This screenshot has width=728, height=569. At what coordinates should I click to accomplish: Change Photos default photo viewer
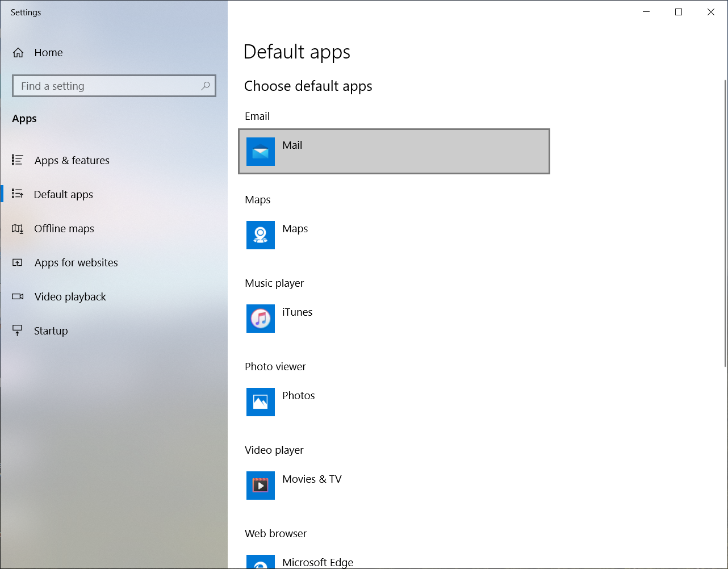pyautogui.click(x=394, y=402)
